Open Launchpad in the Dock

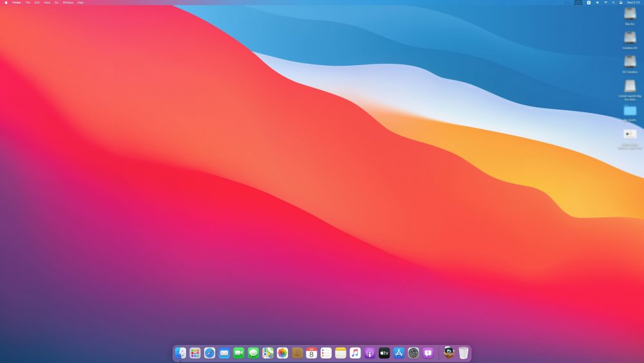point(195,353)
